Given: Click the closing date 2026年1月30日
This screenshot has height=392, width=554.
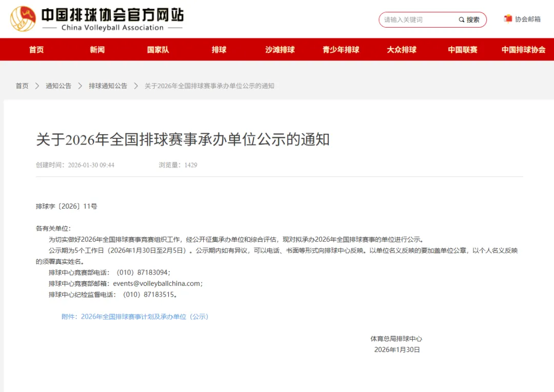Looking at the screenshot, I should pyautogui.click(x=397, y=349).
